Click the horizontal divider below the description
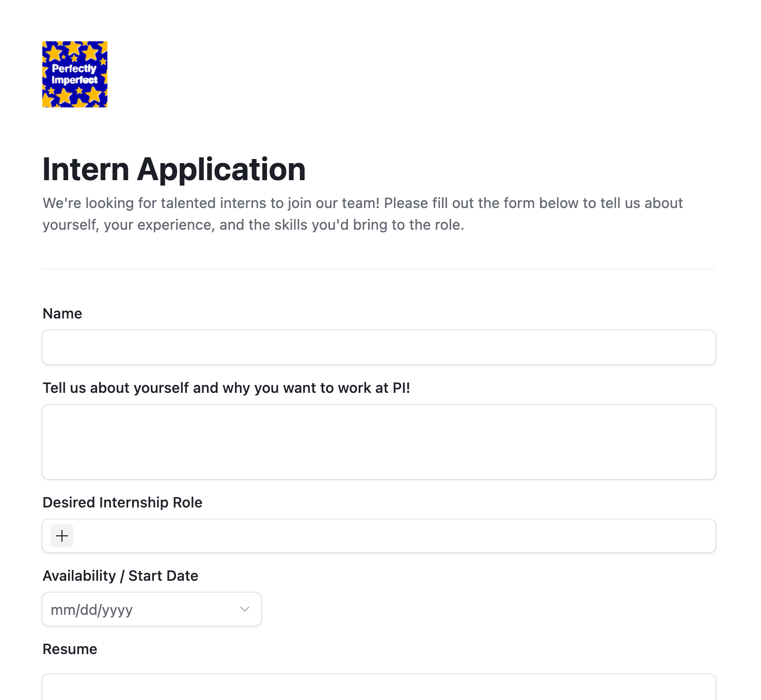This screenshot has height=700, width=761. 379,268
